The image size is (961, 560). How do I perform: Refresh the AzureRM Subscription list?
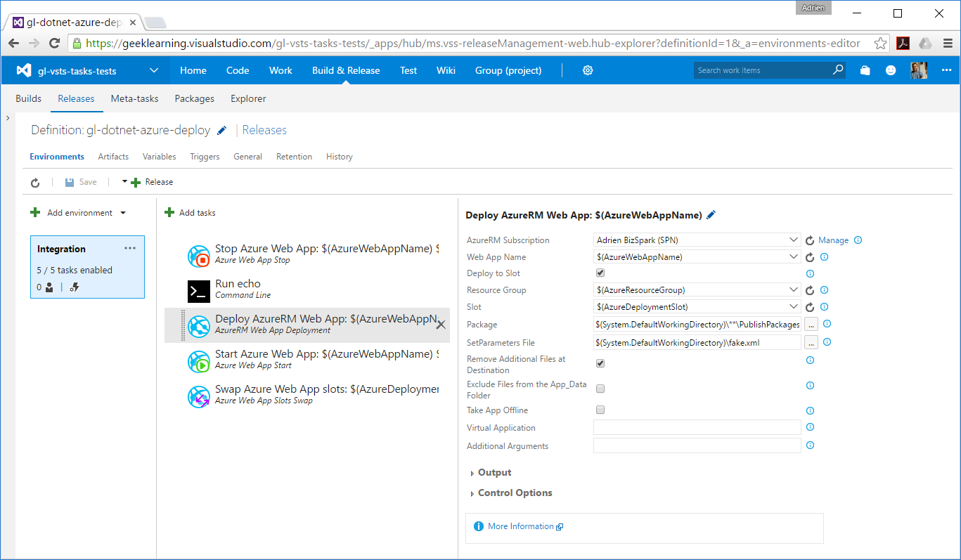(809, 240)
